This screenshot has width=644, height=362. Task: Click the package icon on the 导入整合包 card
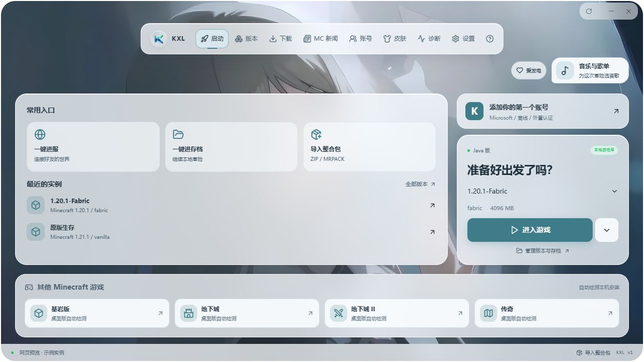click(316, 134)
